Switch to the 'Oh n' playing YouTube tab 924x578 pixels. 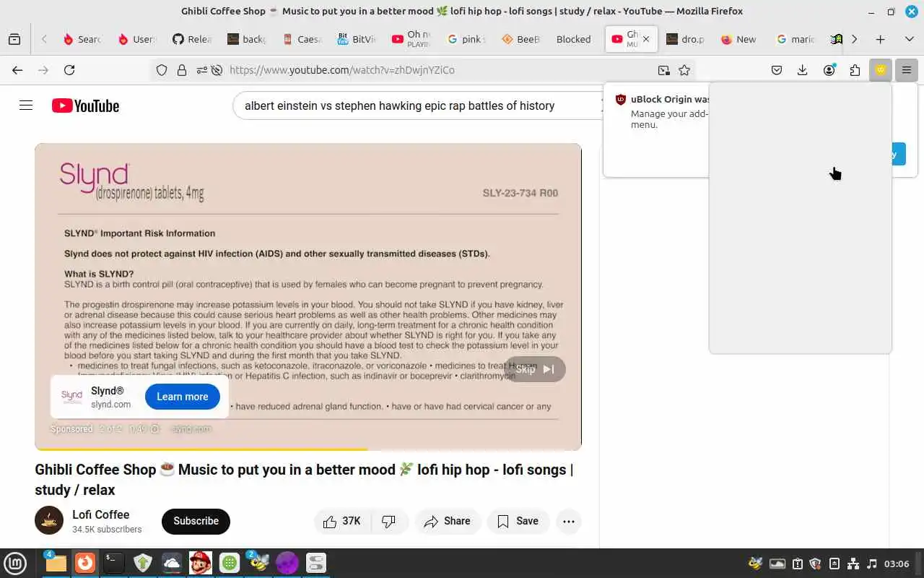point(411,39)
